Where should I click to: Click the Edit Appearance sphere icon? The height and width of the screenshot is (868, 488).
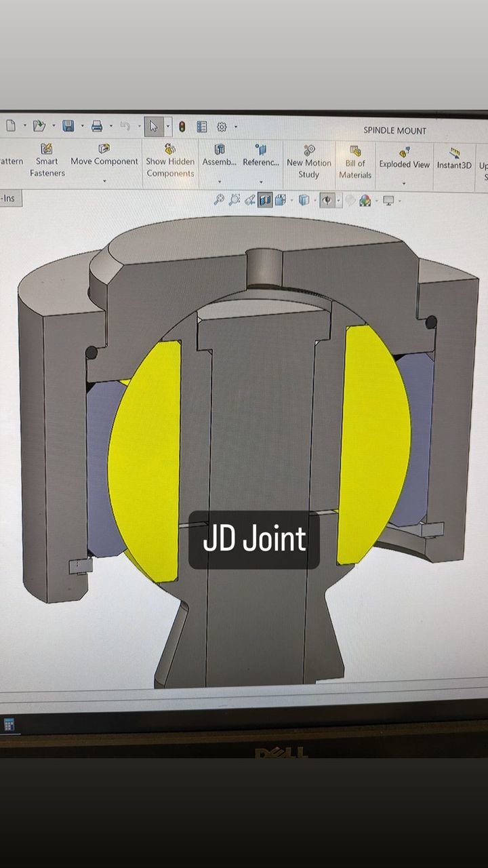coord(350,200)
